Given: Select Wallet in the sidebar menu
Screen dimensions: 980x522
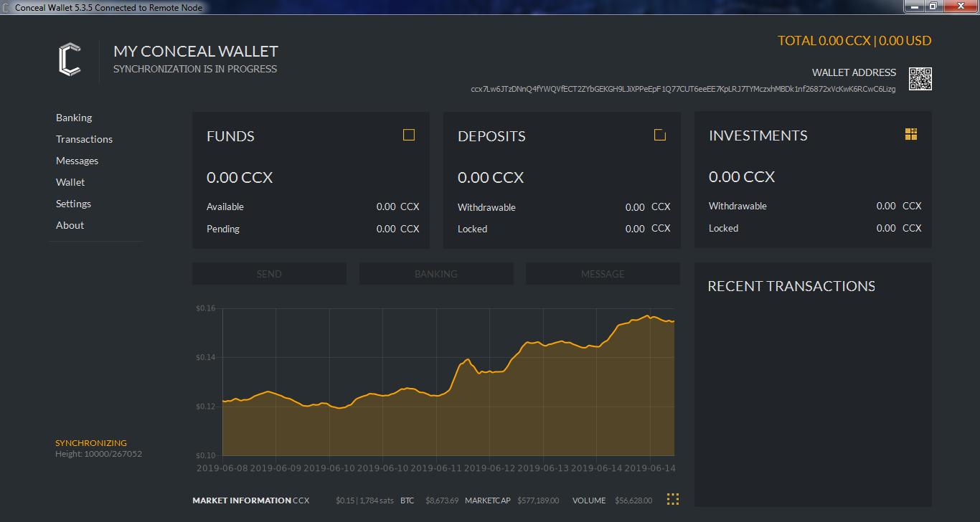Looking at the screenshot, I should pos(70,182).
